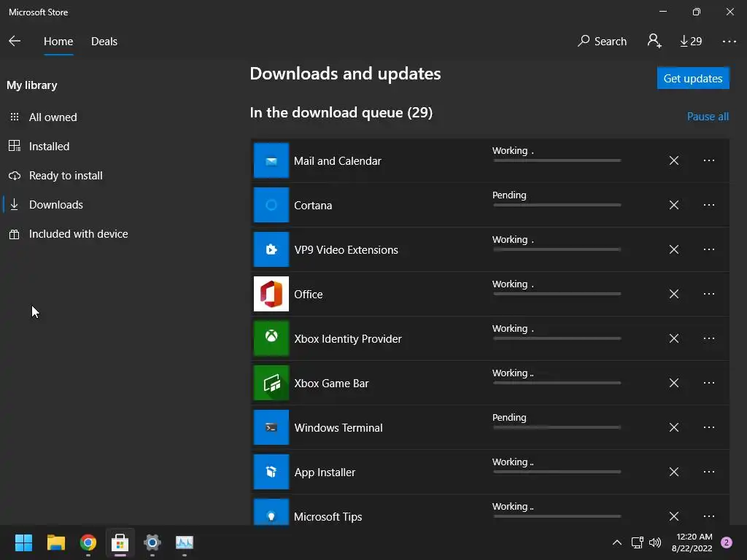Click the volume speaker tray icon

coord(655,542)
